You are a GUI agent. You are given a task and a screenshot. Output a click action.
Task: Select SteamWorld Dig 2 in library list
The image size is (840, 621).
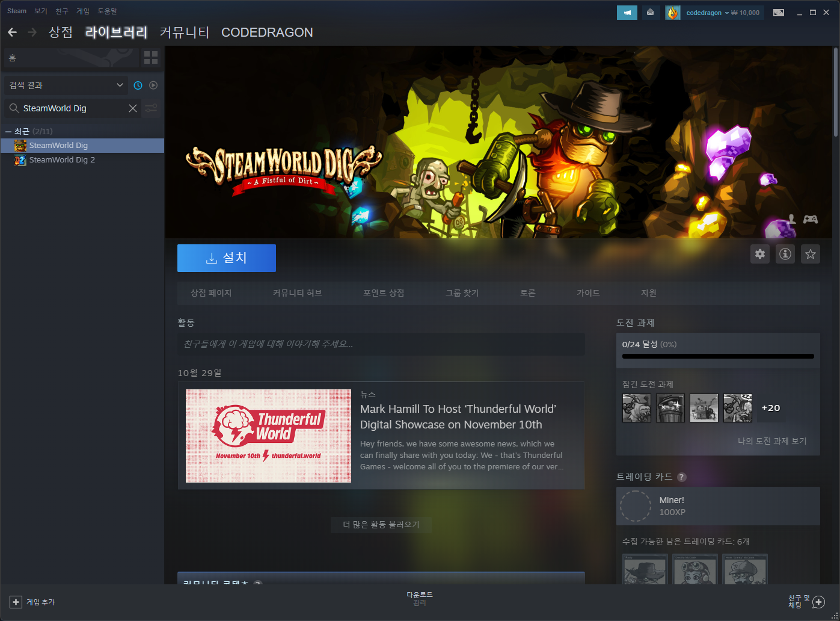[82, 160]
